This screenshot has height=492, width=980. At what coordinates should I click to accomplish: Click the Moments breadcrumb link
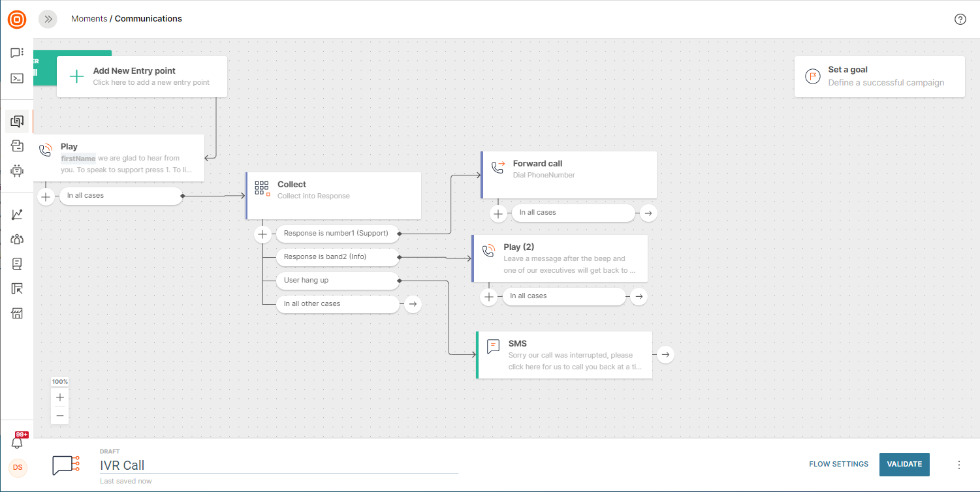89,19
